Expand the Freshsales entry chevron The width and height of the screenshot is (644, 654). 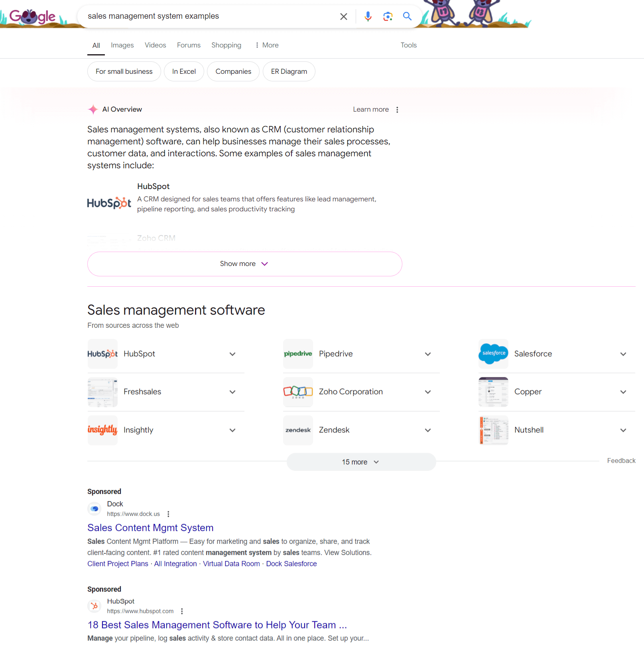(232, 392)
